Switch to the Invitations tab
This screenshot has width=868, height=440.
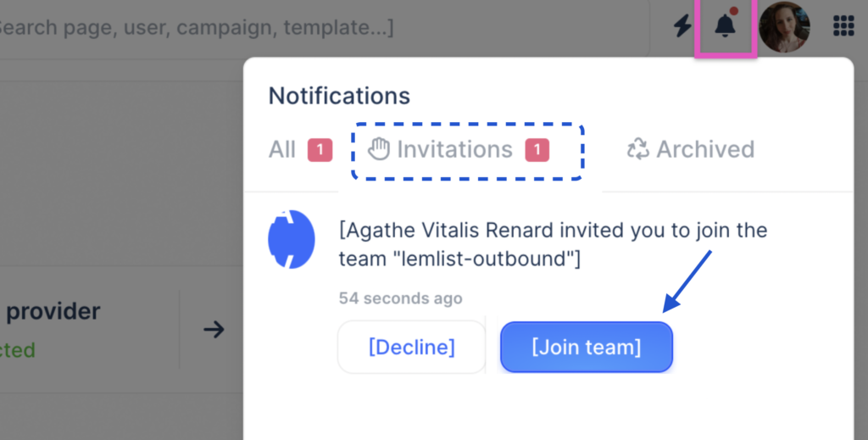(455, 150)
